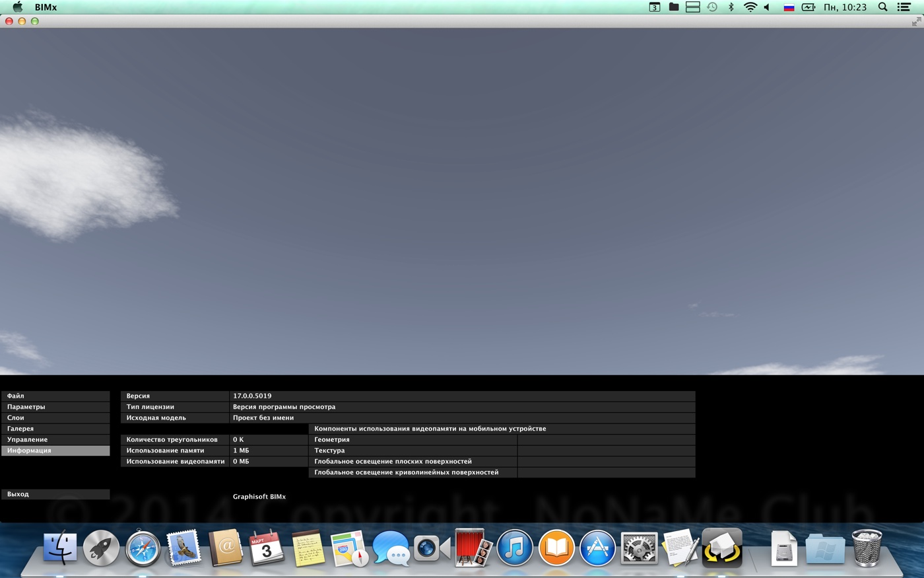
Task: Click the folder icon in menu bar
Action: [x=674, y=7]
